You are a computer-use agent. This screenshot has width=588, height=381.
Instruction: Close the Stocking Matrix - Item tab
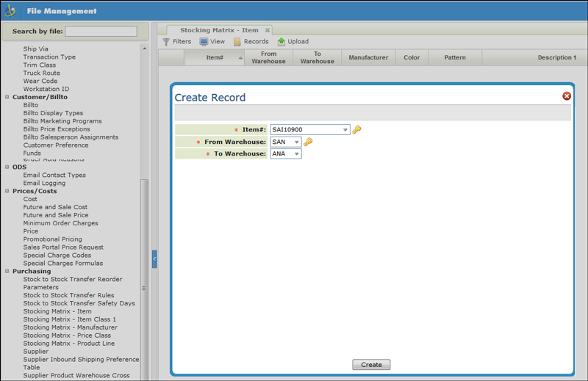[x=268, y=30]
